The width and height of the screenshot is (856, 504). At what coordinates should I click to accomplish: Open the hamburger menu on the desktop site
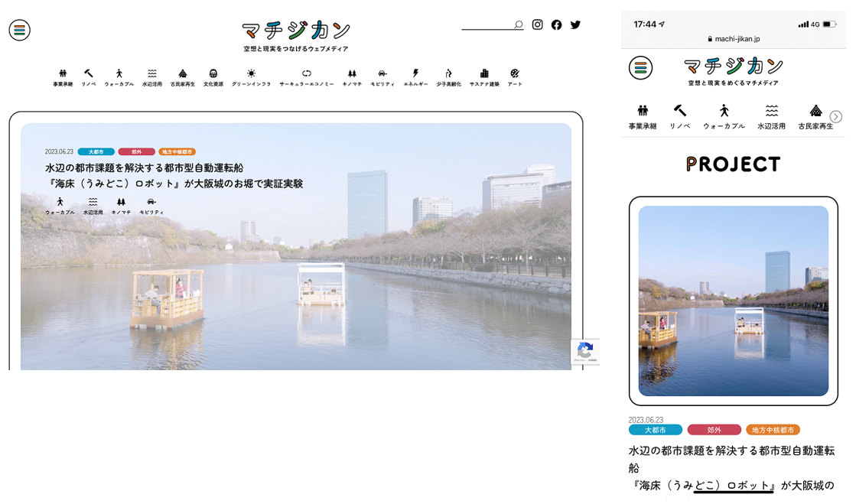[x=20, y=30]
